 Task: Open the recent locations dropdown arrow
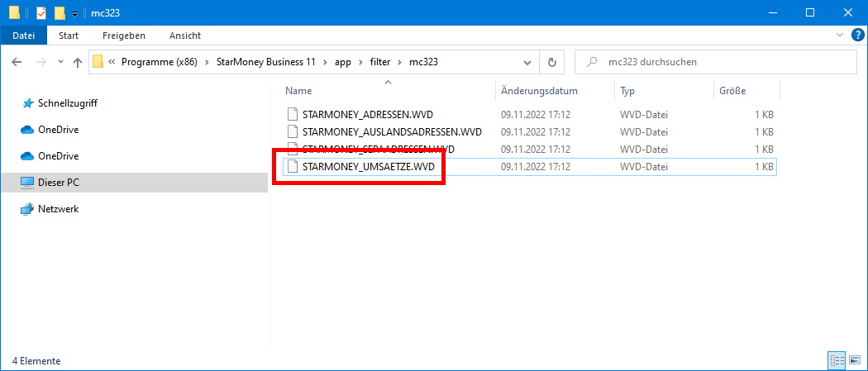coord(60,63)
